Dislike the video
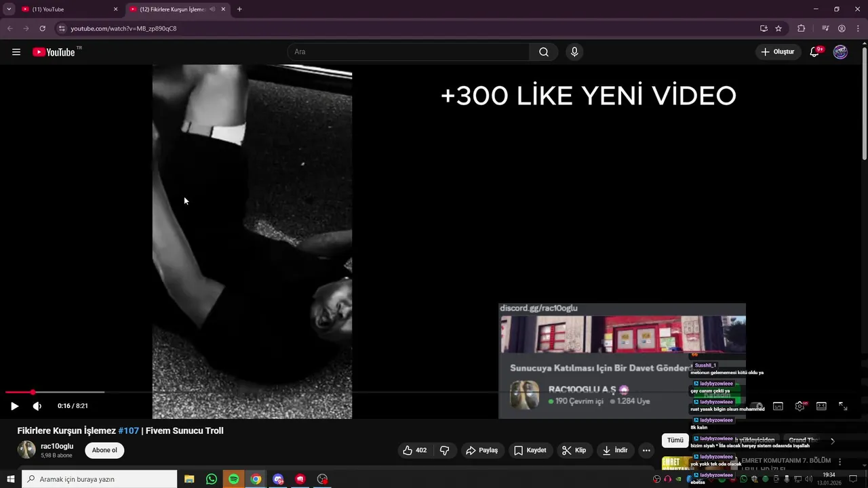 click(x=445, y=450)
